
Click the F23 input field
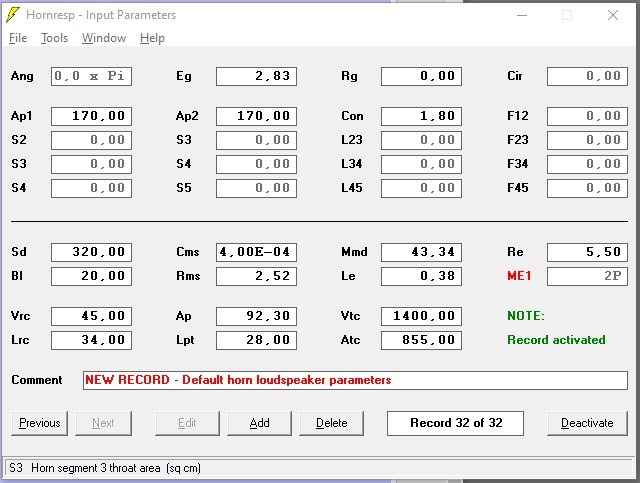pyautogui.click(x=587, y=140)
